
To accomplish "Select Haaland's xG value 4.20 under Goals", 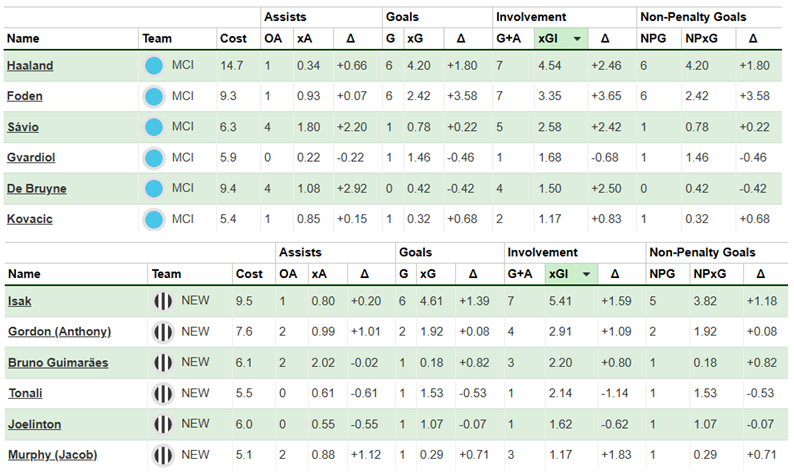I will (x=419, y=66).
